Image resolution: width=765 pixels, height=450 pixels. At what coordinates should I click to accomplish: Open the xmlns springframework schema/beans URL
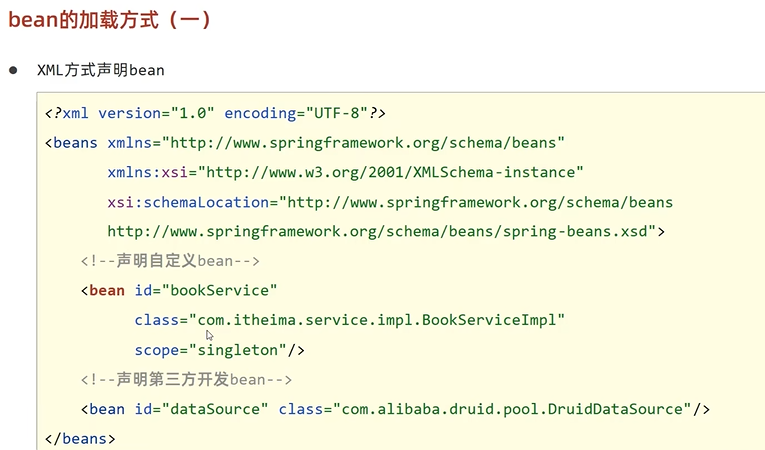(364, 143)
